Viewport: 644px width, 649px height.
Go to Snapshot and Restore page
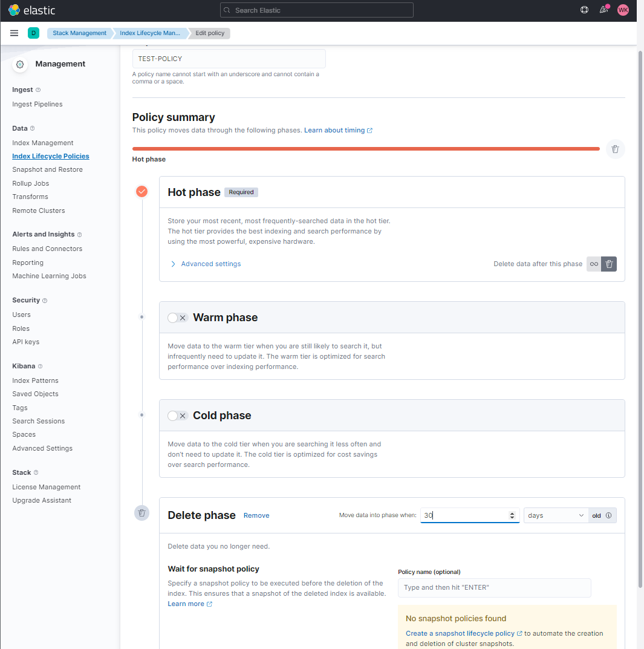point(47,169)
